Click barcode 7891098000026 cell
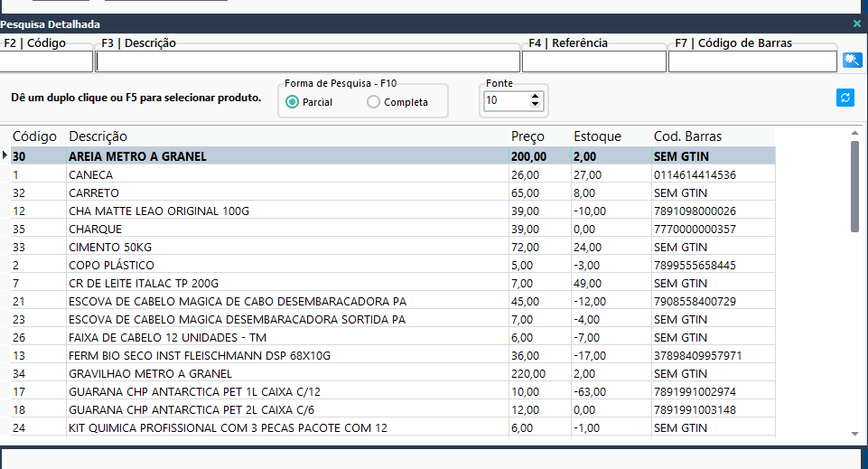 tap(713, 211)
